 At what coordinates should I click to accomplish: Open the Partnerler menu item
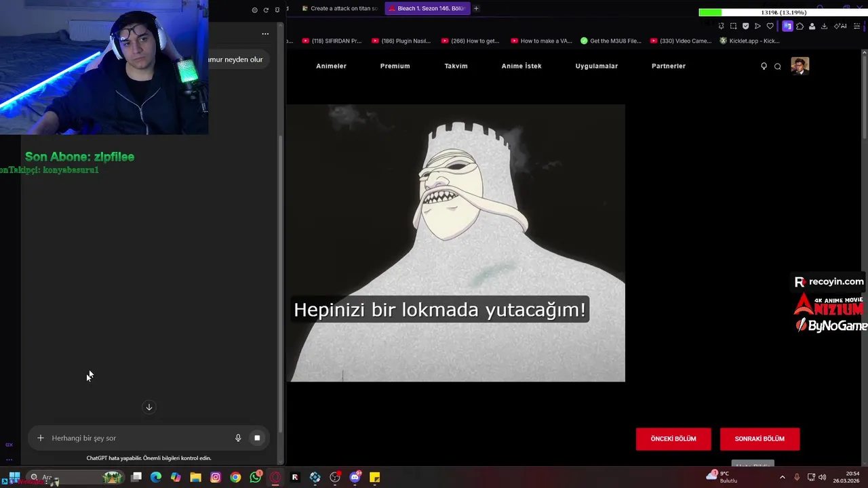click(668, 66)
